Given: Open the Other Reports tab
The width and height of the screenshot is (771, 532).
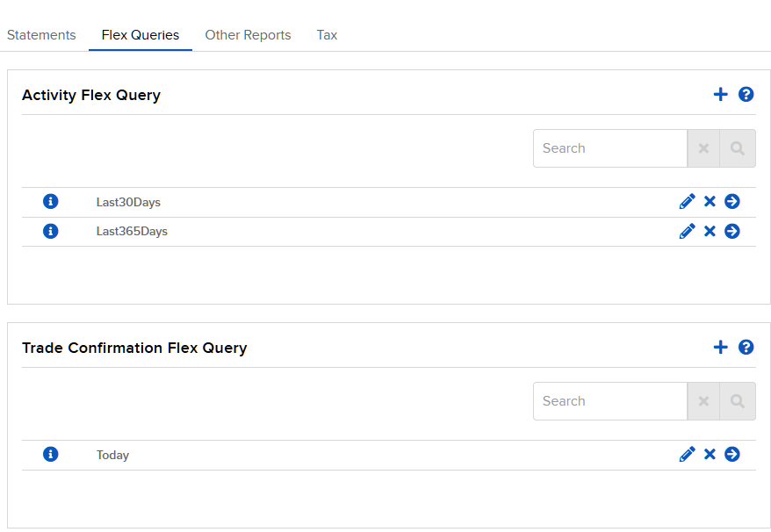Looking at the screenshot, I should [x=248, y=35].
